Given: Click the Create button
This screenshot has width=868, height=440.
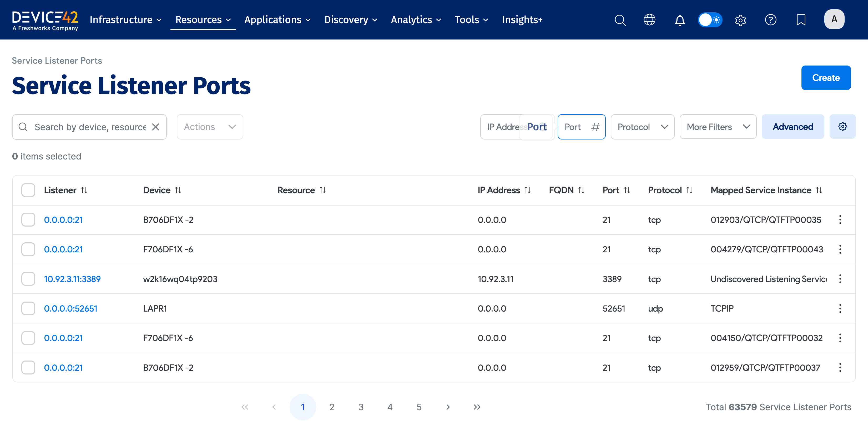Looking at the screenshot, I should (826, 78).
